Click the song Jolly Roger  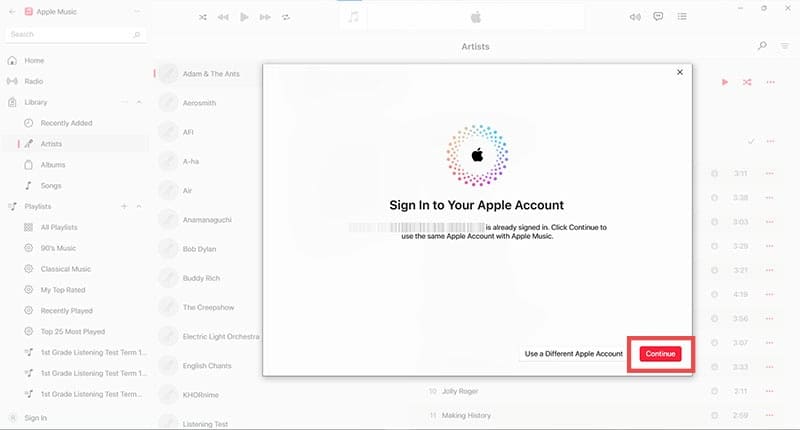460,391
